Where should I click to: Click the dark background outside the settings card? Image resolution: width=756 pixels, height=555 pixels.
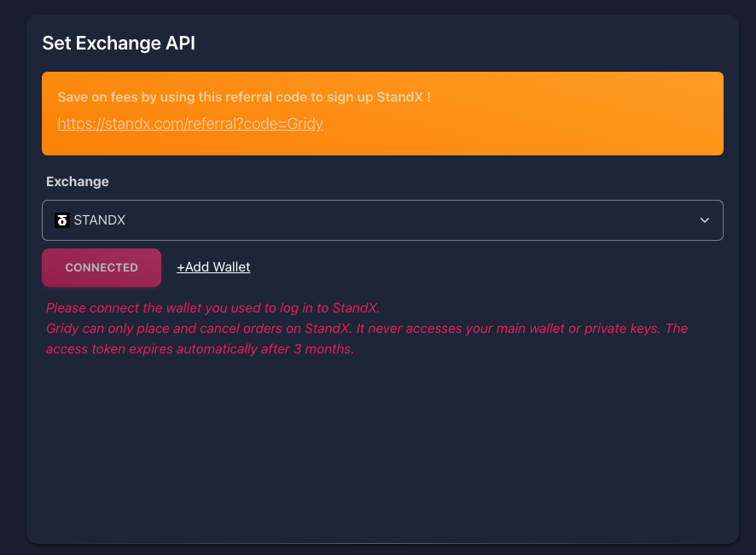[12, 256]
